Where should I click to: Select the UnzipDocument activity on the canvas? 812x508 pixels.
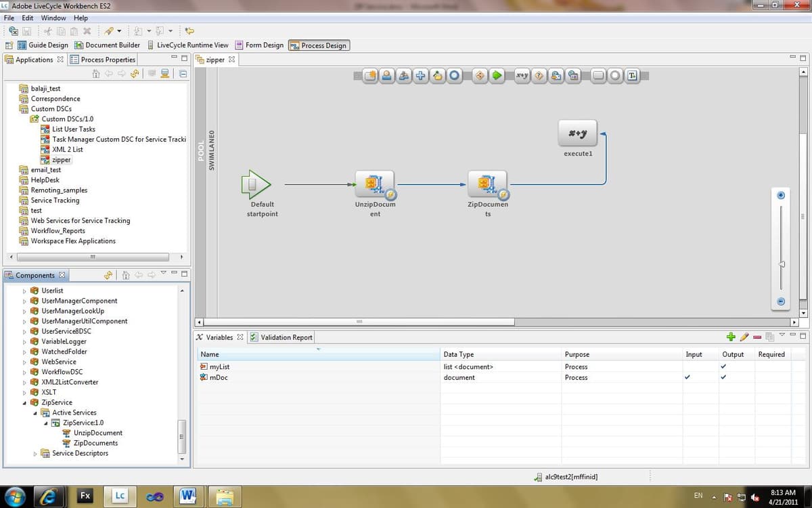[x=375, y=183]
